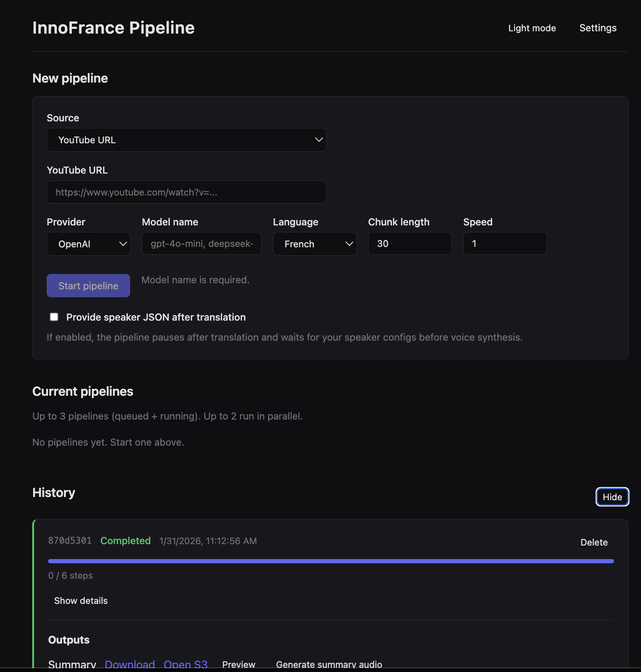Image resolution: width=641 pixels, height=672 pixels.
Task: Open the Source dropdown
Action: coord(186,140)
